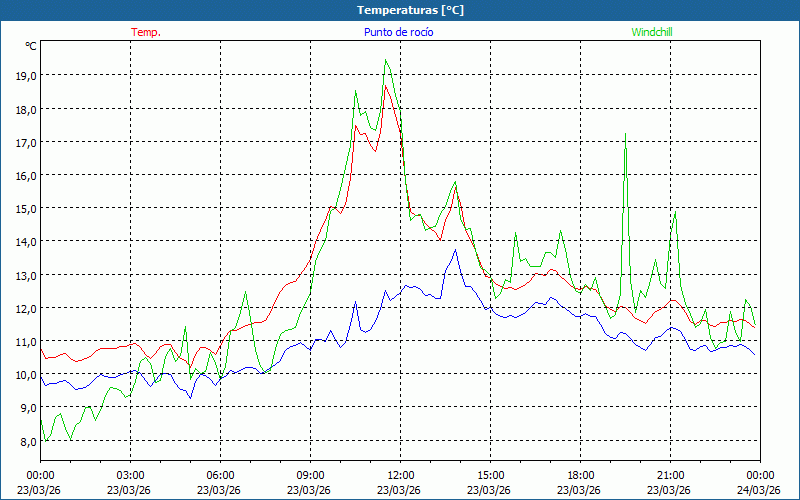Screen dimensions: 800x500
Task: Pick the 12:00 time axis label
Action: (x=400, y=475)
